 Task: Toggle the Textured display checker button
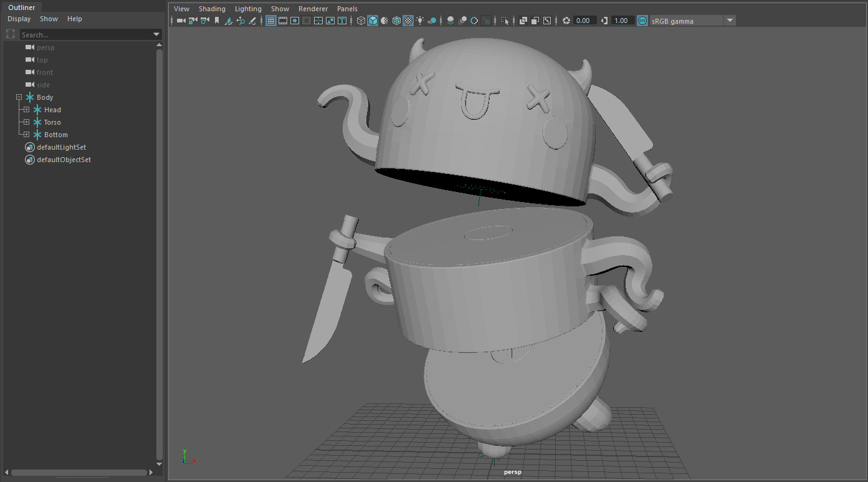408,21
